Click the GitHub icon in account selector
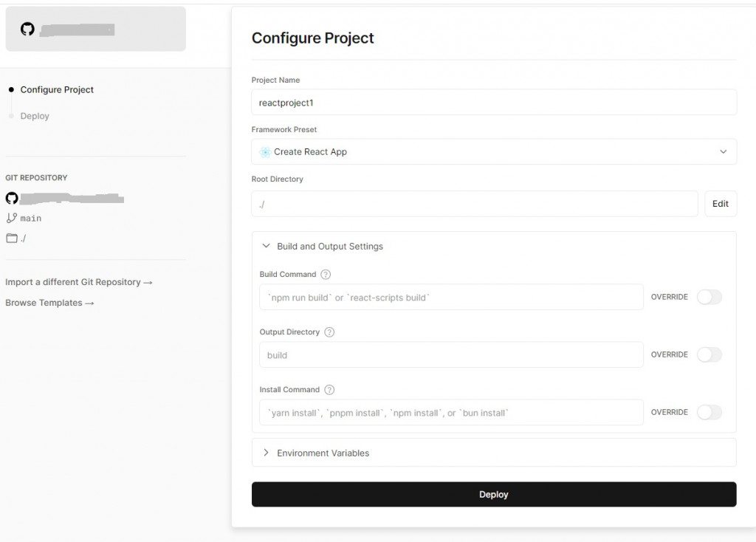This screenshot has height=542, width=756. tap(27, 30)
